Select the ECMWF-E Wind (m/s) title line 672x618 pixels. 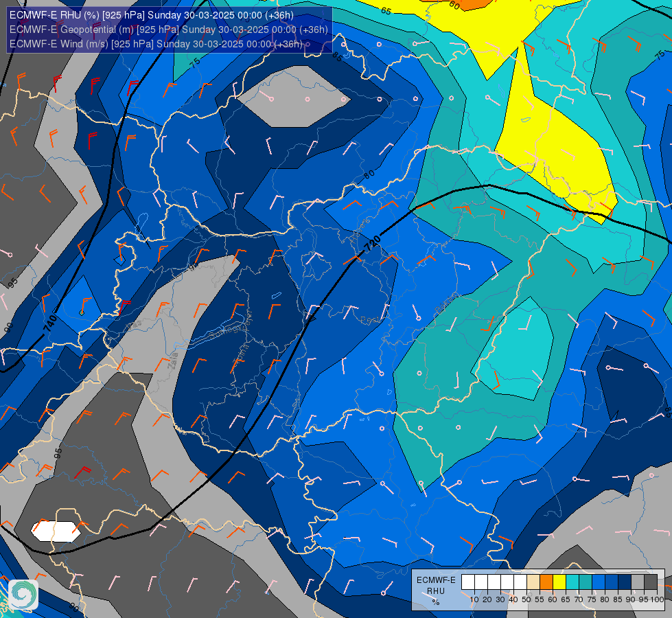click(156, 44)
